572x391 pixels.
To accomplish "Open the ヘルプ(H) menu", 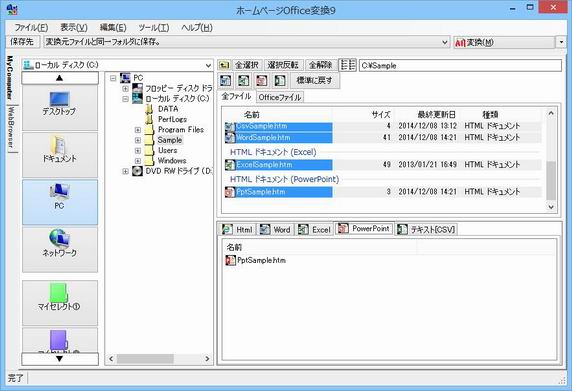I will (x=197, y=27).
